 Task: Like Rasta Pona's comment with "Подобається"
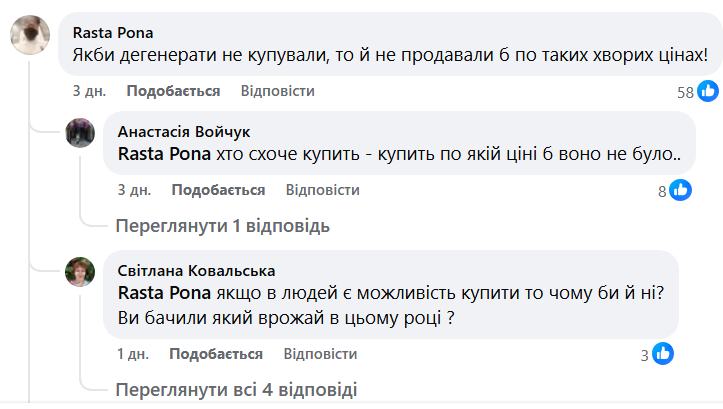pos(173,91)
